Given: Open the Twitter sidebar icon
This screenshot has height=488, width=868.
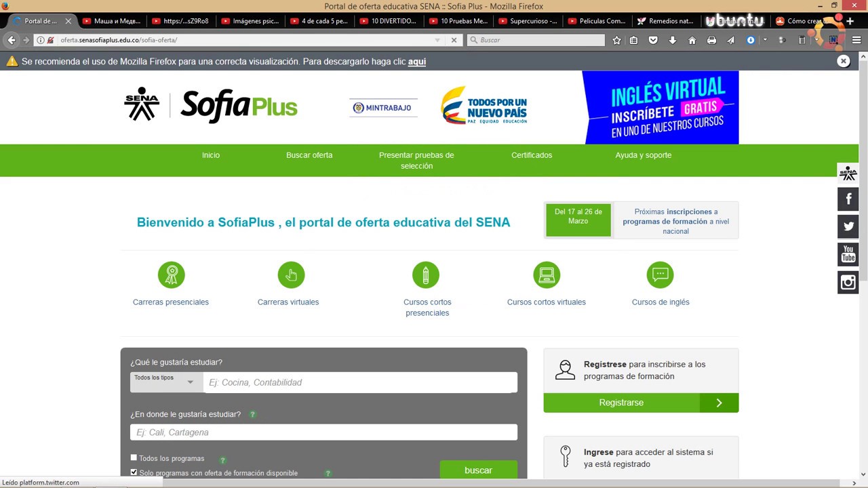Looking at the screenshot, I should 848,227.
